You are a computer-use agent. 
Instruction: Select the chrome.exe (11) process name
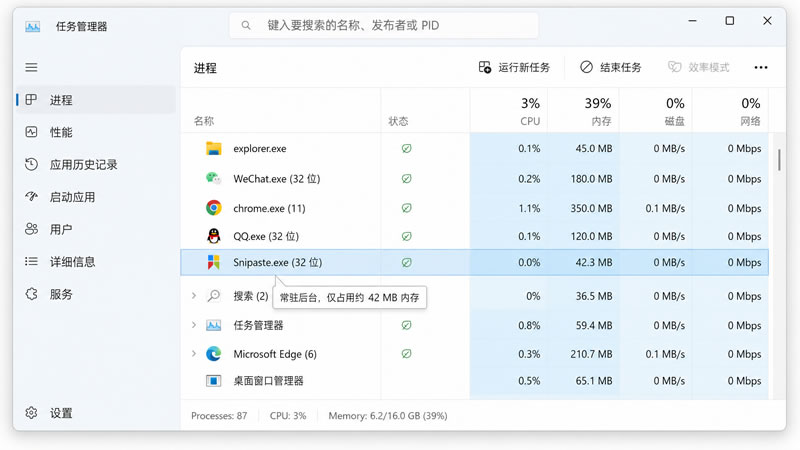(x=269, y=208)
